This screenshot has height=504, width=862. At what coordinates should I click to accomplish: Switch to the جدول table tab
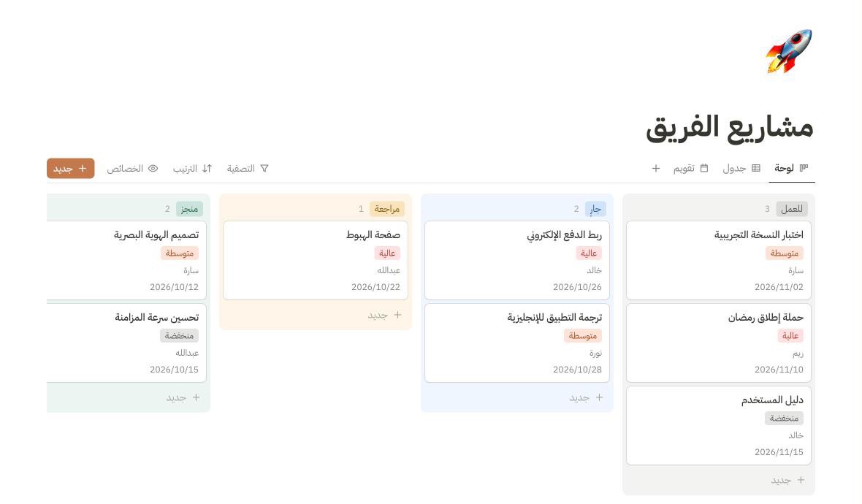click(x=741, y=168)
